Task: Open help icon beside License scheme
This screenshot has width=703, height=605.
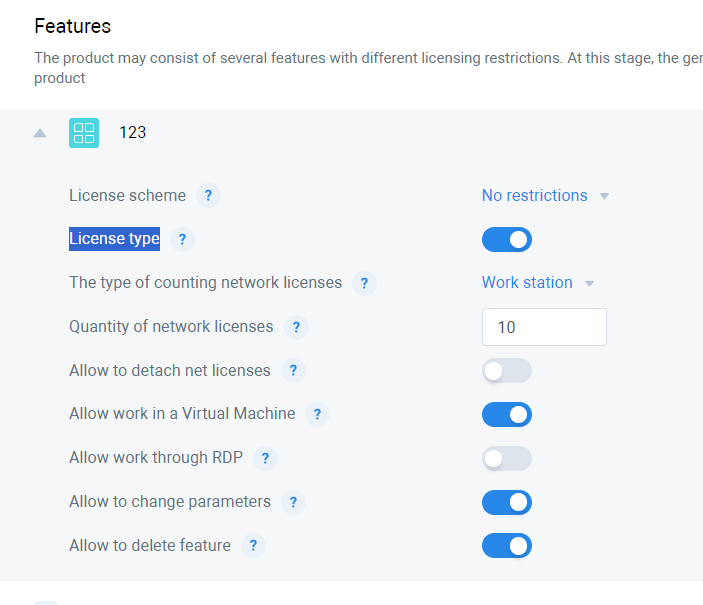Action: coord(208,196)
